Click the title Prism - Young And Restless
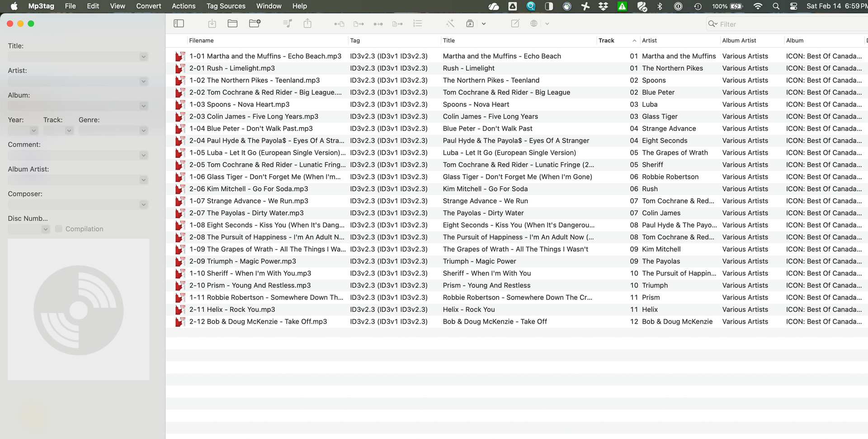This screenshot has width=868, height=439. 486,286
